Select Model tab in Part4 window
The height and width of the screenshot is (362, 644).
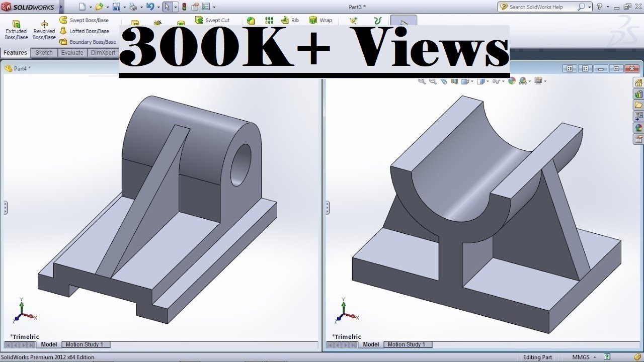pos(49,344)
